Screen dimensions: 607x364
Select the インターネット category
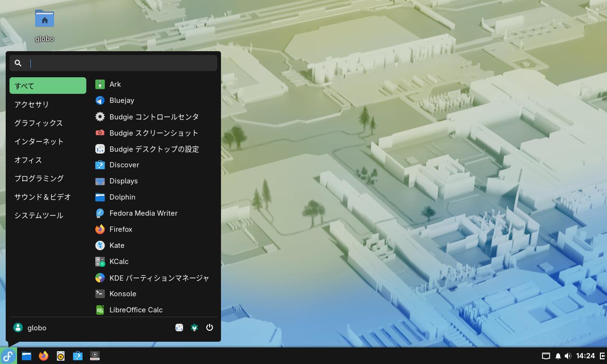[39, 141]
